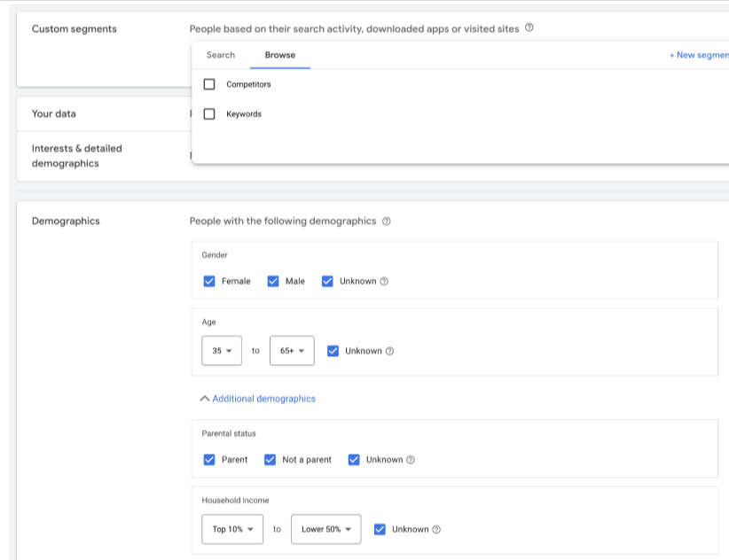Viewport: 729px width, 560px height.
Task: Click help icon beside Household income Unknown
Action: 436,530
